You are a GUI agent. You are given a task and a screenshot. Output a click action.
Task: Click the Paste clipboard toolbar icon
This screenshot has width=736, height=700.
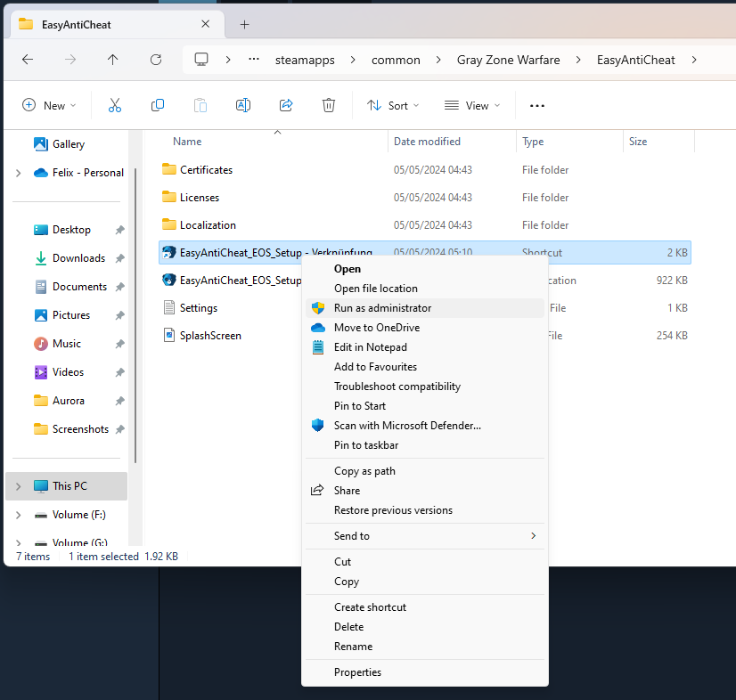200,106
